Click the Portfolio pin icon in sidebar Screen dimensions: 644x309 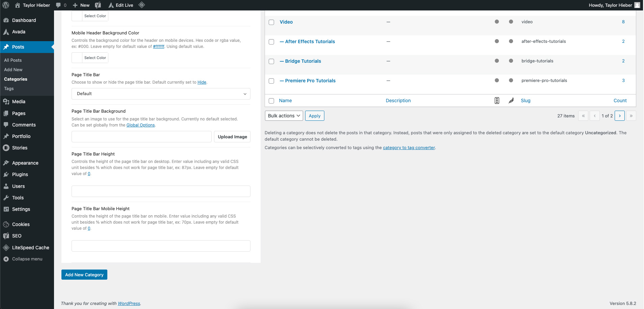point(6,136)
